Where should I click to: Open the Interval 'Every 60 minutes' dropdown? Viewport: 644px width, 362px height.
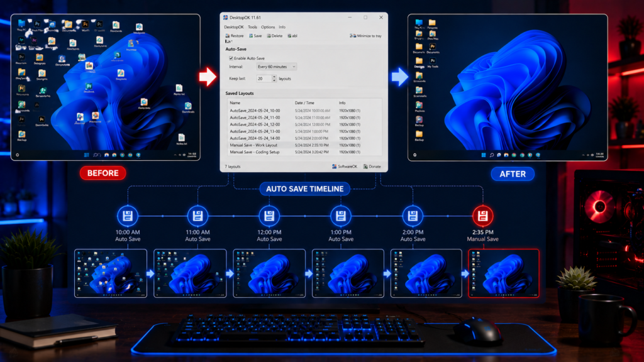click(x=277, y=67)
